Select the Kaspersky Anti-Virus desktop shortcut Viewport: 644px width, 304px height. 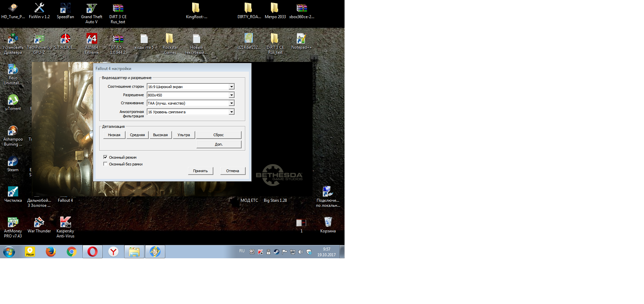[x=65, y=227]
